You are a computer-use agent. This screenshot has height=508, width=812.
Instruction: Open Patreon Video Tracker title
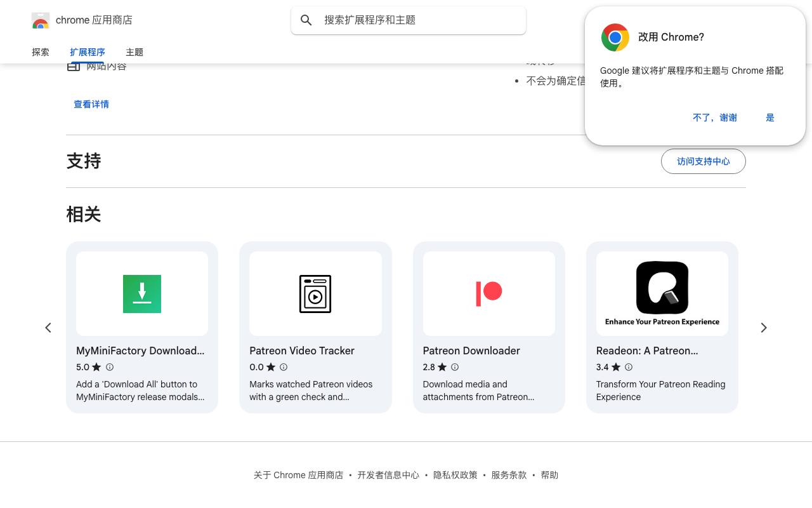(302, 351)
